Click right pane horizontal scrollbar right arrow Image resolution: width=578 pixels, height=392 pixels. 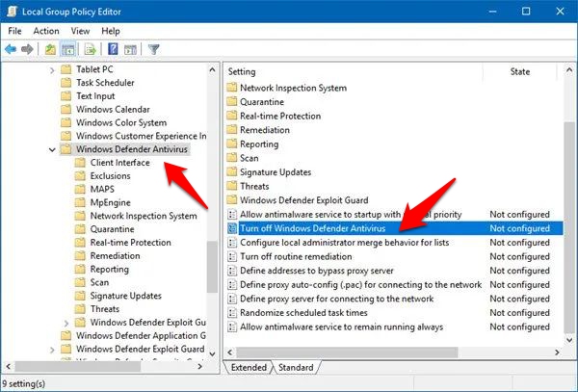point(557,353)
